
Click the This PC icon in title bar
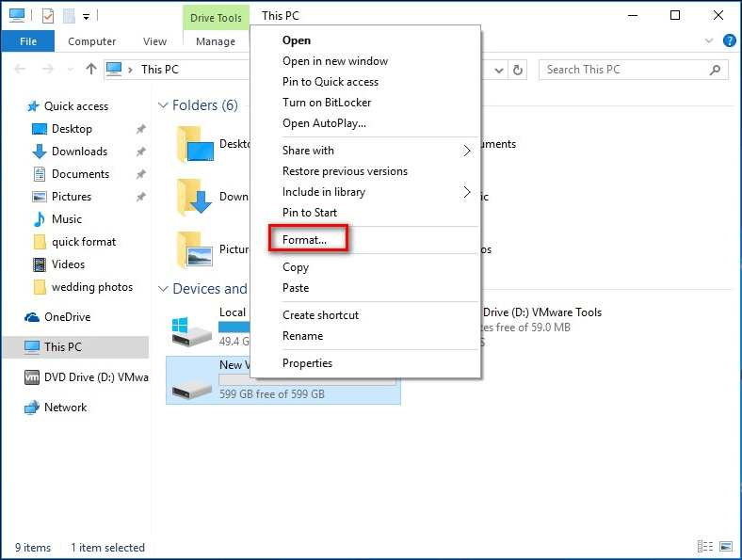point(17,16)
